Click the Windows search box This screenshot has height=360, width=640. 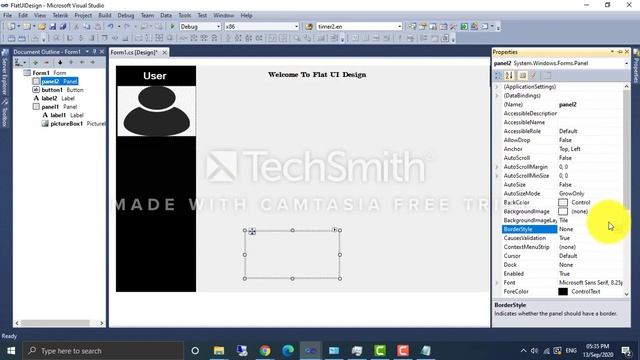(103, 351)
